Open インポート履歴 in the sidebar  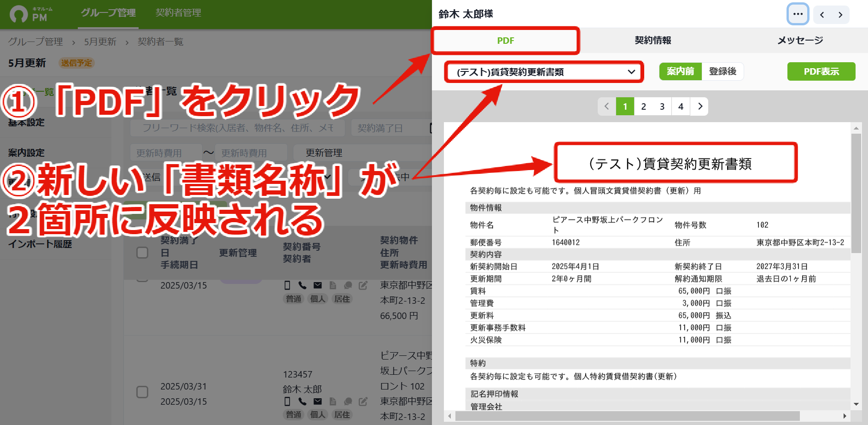[x=40, y=244]
